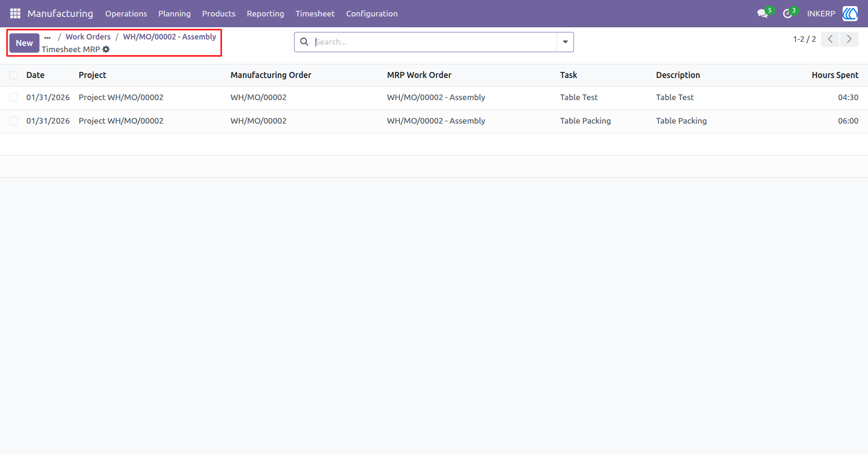Expand the breadcrumb ellipsis menu
Image resolution: width=868 pixels, height=454 pixels.
point(47,37)
